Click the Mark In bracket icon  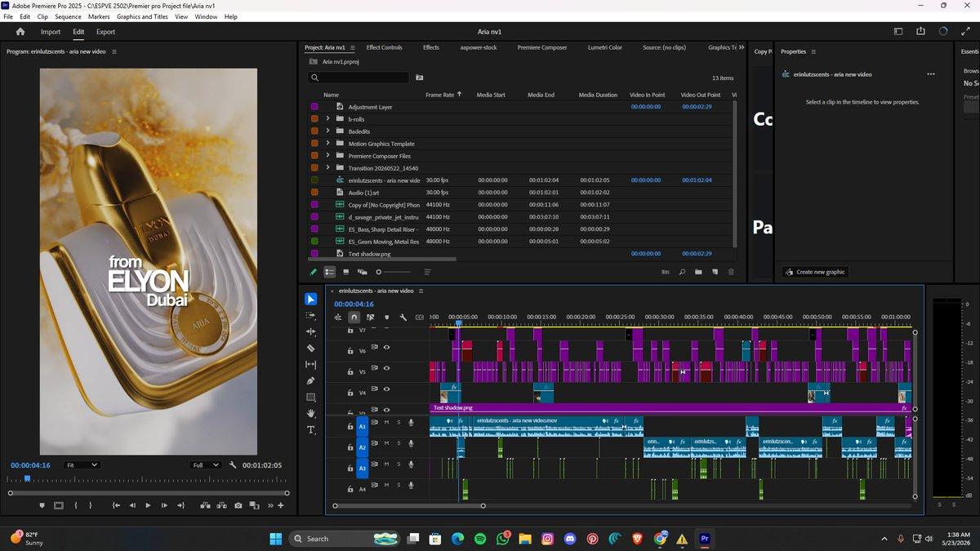(x=75, y=505)
